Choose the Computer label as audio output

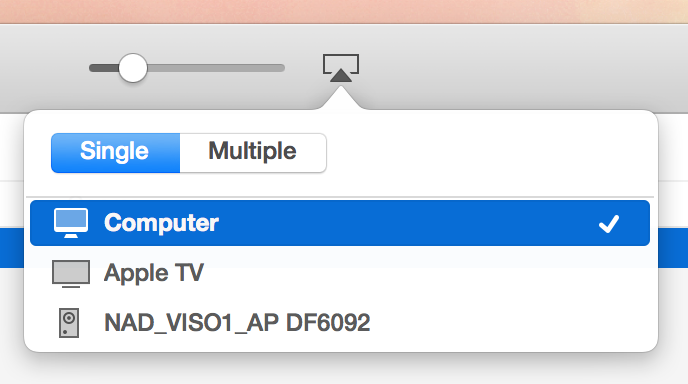(x=161, y=223)
